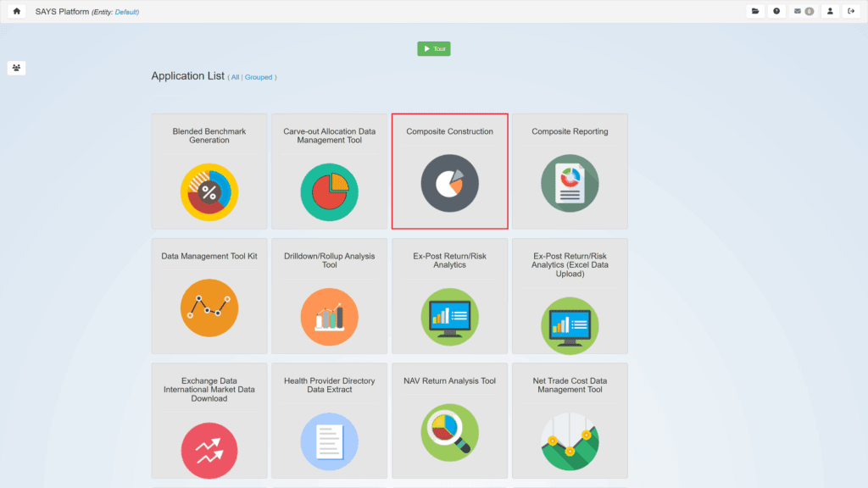Show All applications view
Screen dimensions: 868x488
pyautogui.click(x=235, y=77)
